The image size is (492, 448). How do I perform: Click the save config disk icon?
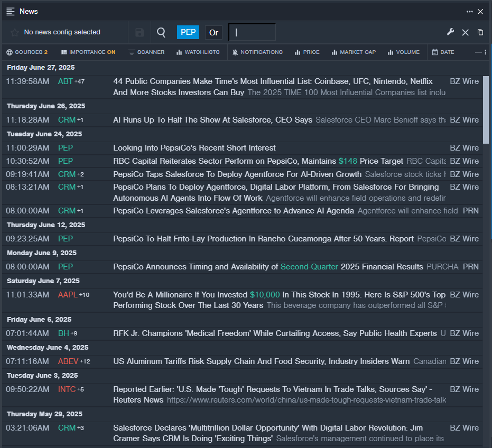pyautogui.click(x=140, y=32)
